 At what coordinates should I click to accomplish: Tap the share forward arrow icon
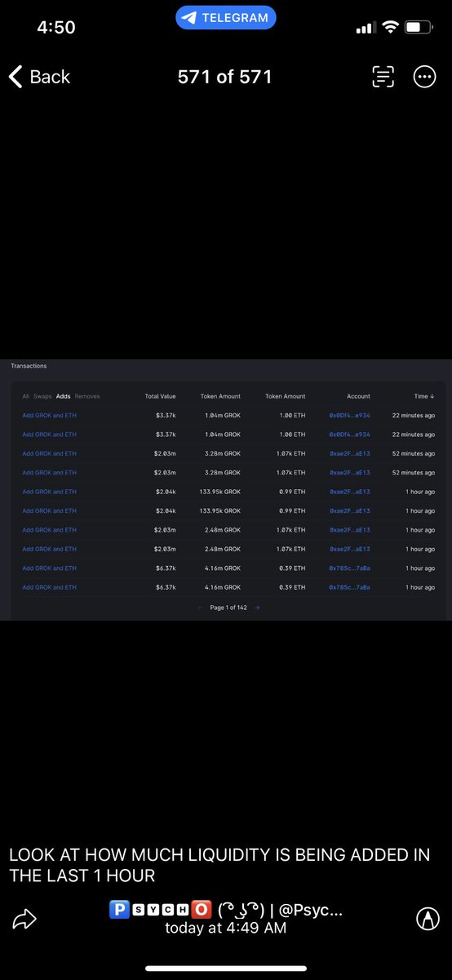(x=26, y=919)
